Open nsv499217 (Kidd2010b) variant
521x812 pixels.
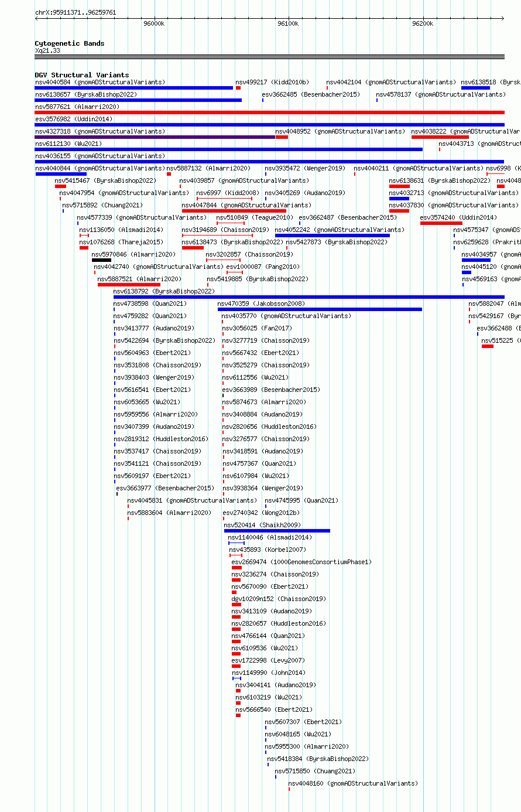click(272, 82)
